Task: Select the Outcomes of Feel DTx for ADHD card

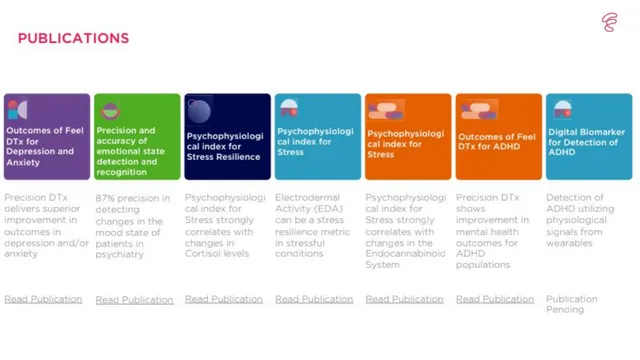Action: point(499,137)
